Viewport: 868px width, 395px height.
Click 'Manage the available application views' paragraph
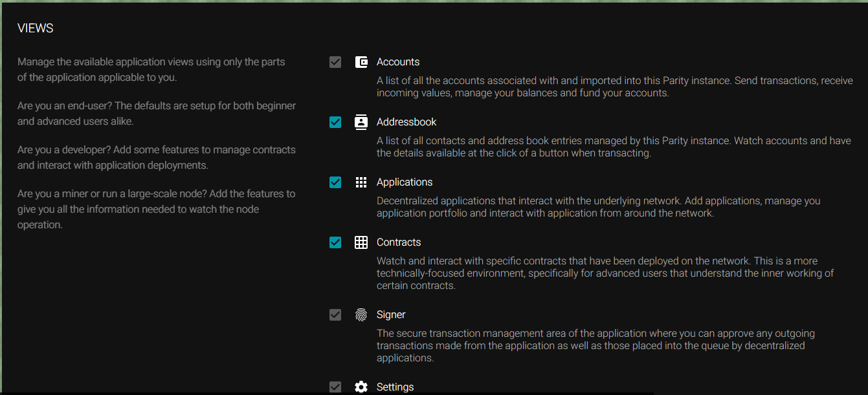151,69
